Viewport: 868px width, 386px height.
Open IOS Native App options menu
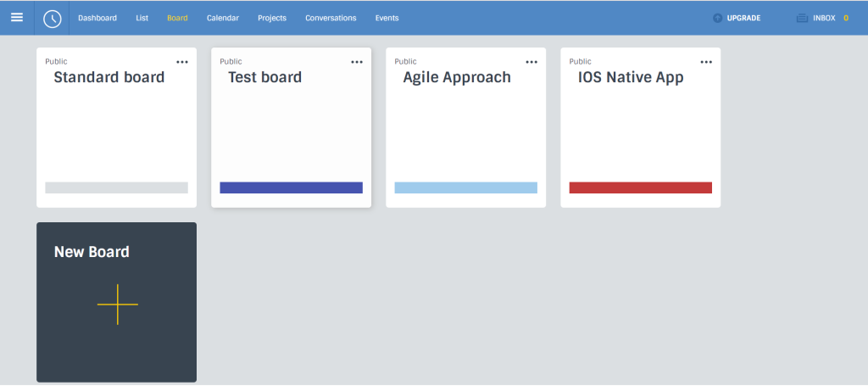click(706, 62)
